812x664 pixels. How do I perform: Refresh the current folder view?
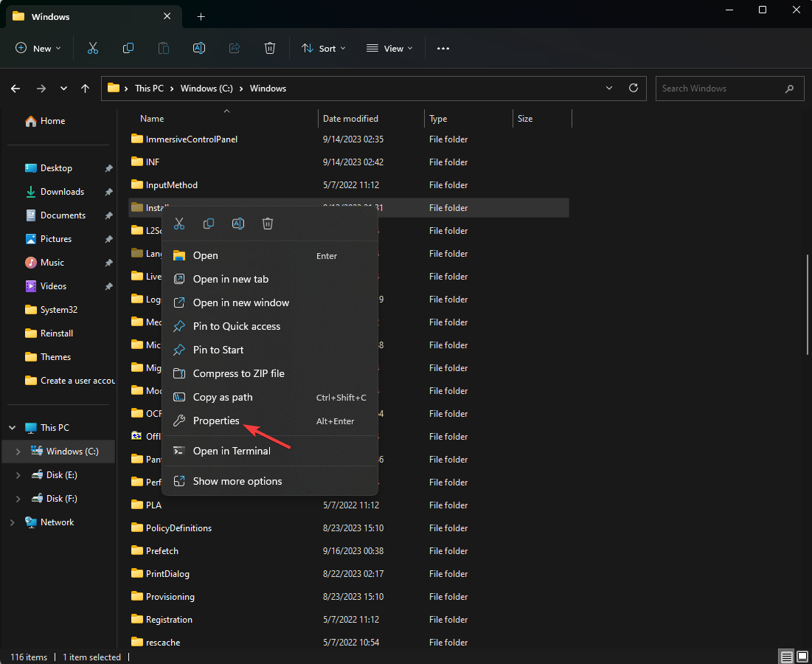tap(633, 88)
